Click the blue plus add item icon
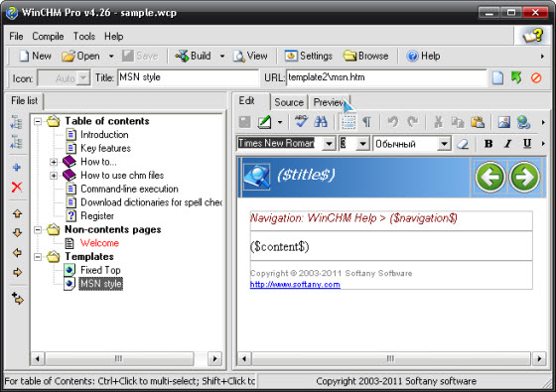 (x=17, y=168)
